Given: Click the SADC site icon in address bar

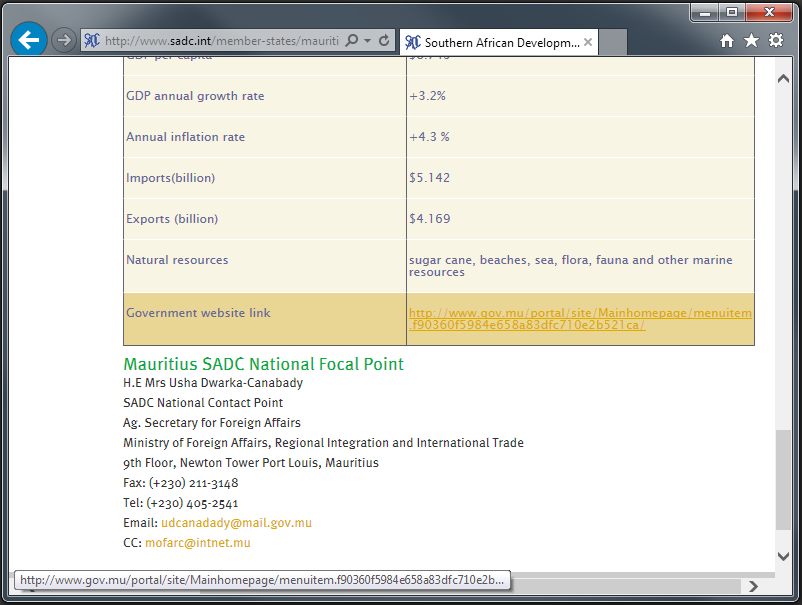Looking at the screenshot, I should (92, 40).
